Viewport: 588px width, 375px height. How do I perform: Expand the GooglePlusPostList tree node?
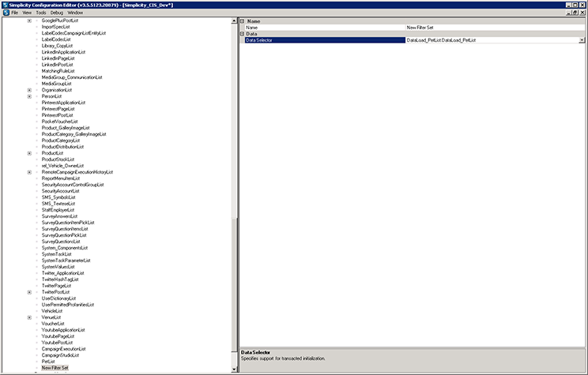29,21
